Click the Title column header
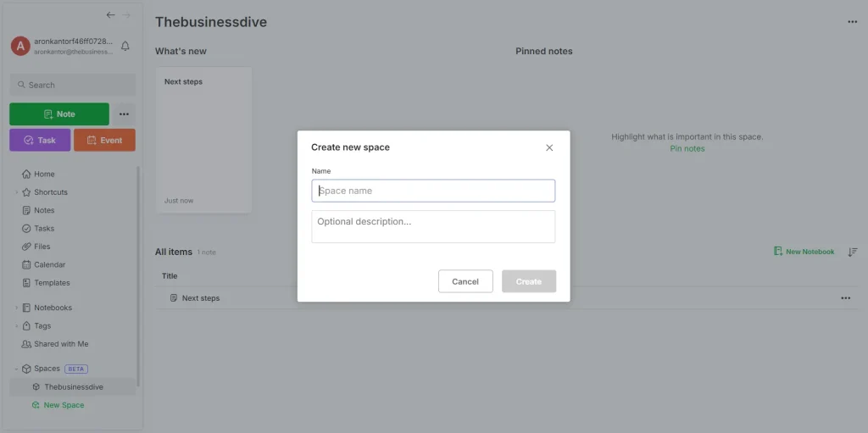868x433 pixels. tap(170, 275)
